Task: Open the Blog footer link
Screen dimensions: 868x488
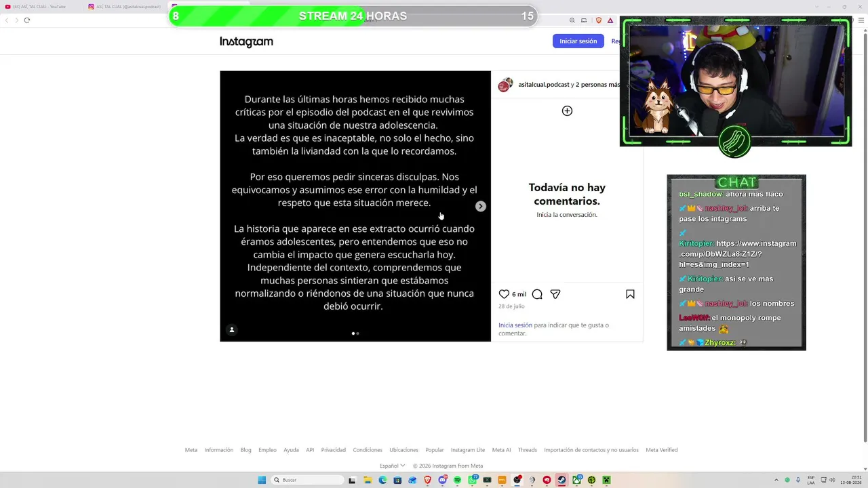Action: click(x=245, y=450)
